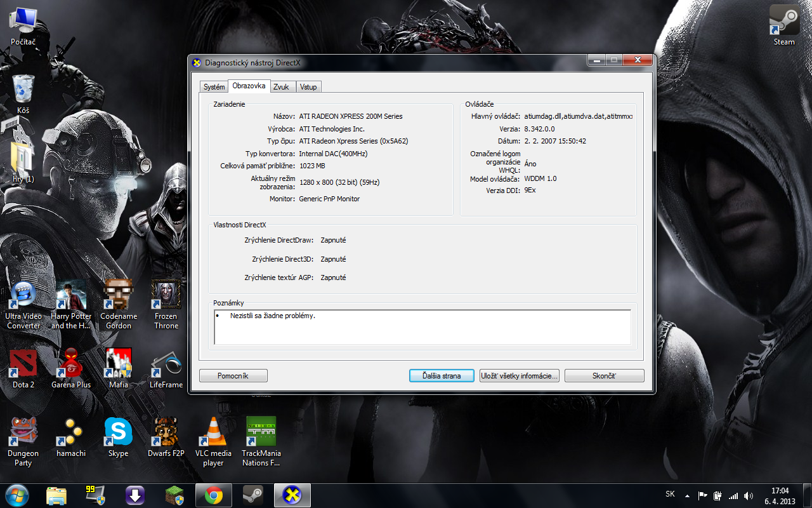Open Google Chrome from taskbar

pos(214,495)
